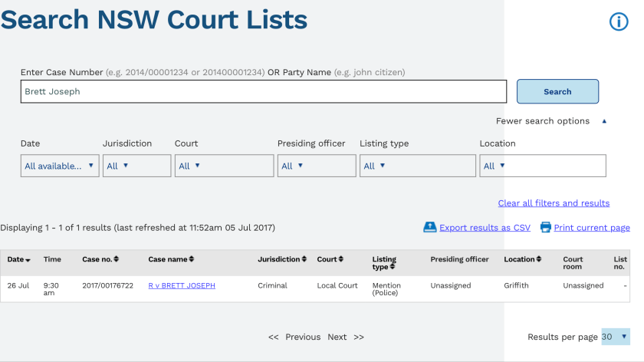Sort results by Listing type column
The height and width of the screenshot is (362, 644).
pos(393,267)
